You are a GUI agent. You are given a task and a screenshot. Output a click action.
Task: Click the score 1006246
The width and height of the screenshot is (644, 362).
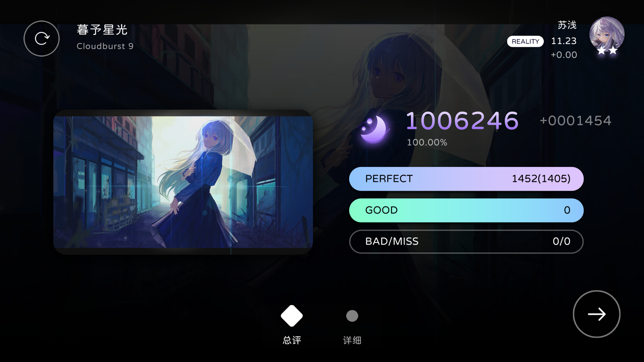click(x=463, y=121)
